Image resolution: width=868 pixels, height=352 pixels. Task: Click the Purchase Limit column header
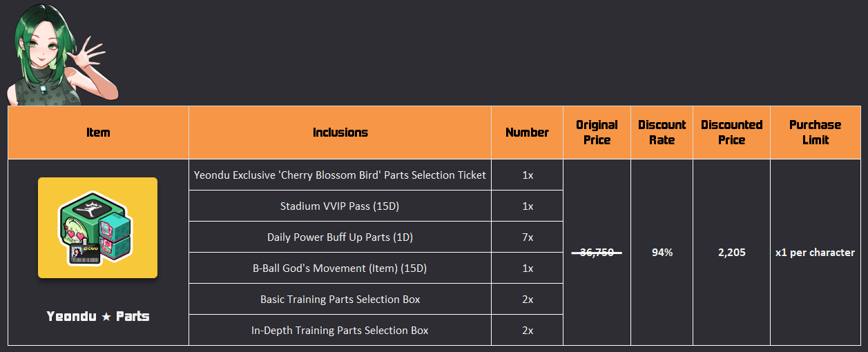coord(815,133)
